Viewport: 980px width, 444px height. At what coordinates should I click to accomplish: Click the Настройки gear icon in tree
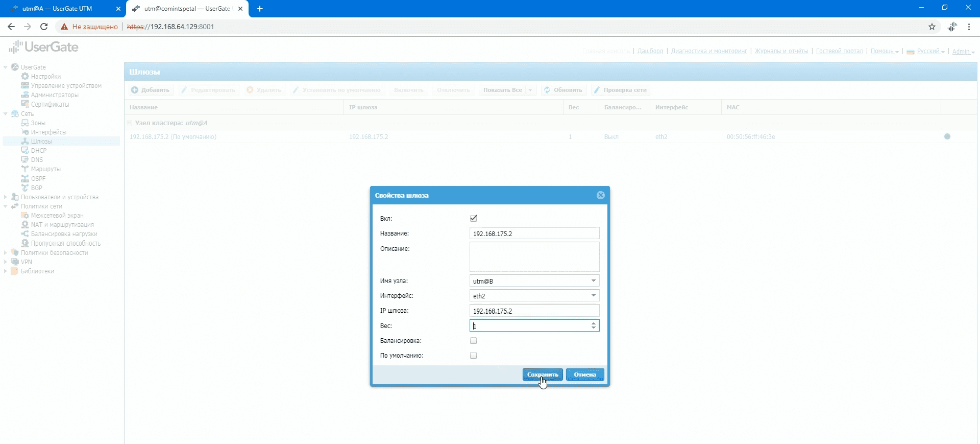(24, 77)
